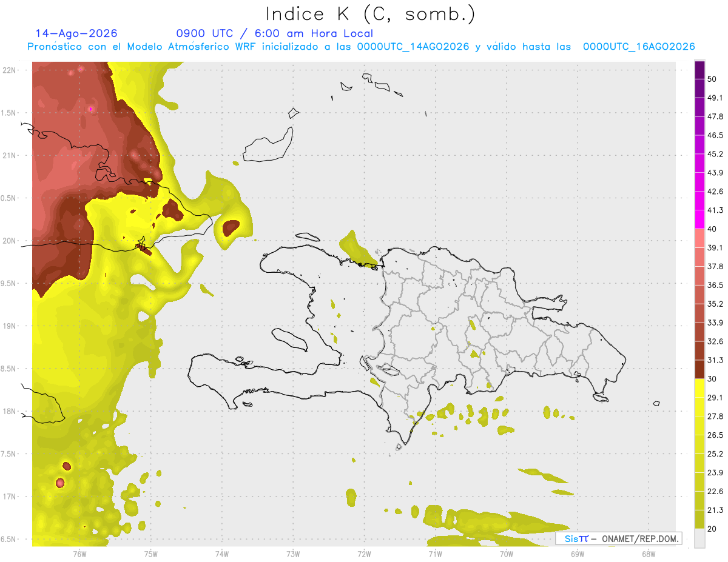Click the colorbar value "45.2"
Image resolution: width=728 pixels, height=562 pixels.
coord(715,154)
